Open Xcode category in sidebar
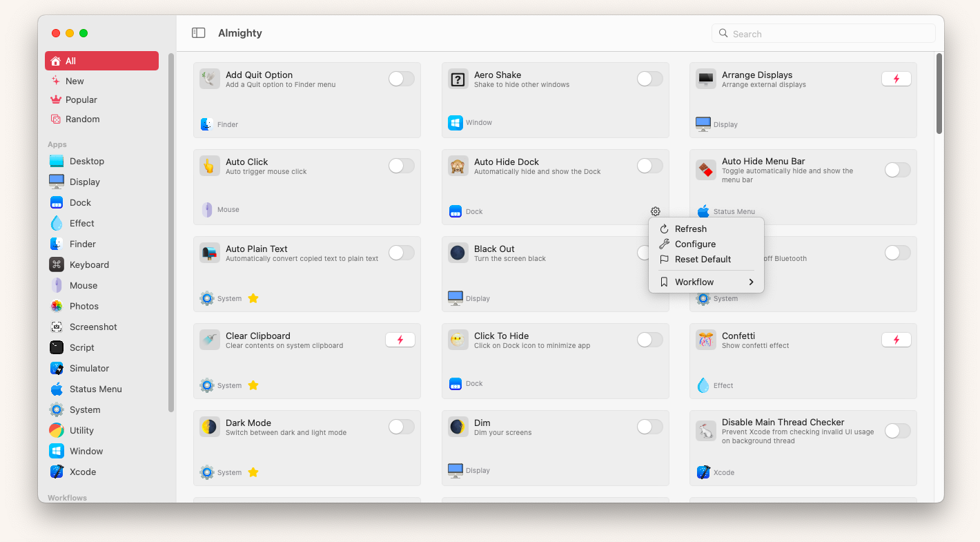980x542 pixels. [57, 472]
